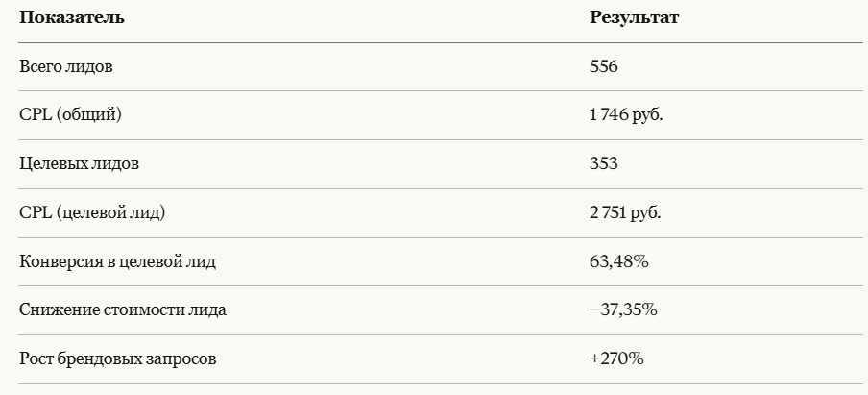Screen dimensions: 868x395
Task: Click the "Показатель" column header
Action: click(x=71, y=18)
